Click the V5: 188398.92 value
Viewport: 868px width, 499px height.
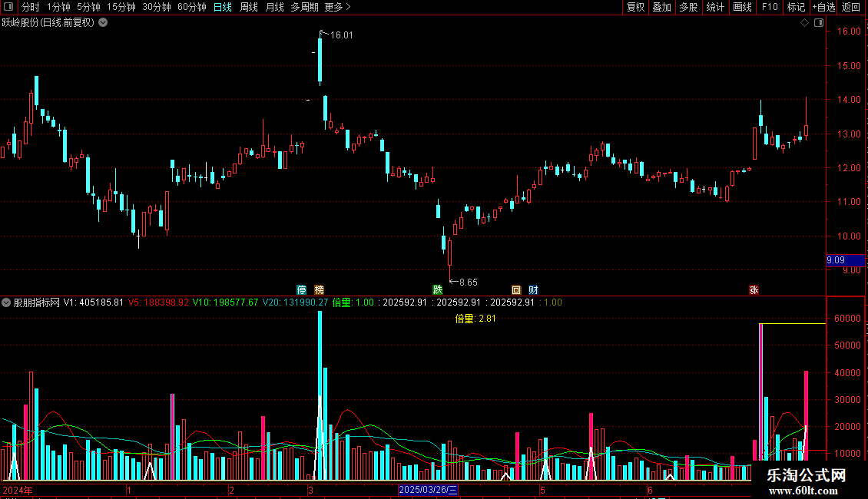(158, 302)
